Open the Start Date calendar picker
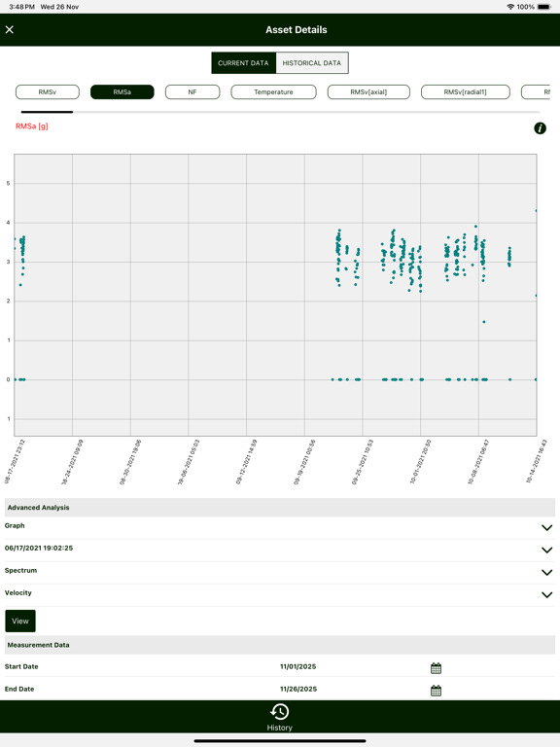 click(436, 668)
